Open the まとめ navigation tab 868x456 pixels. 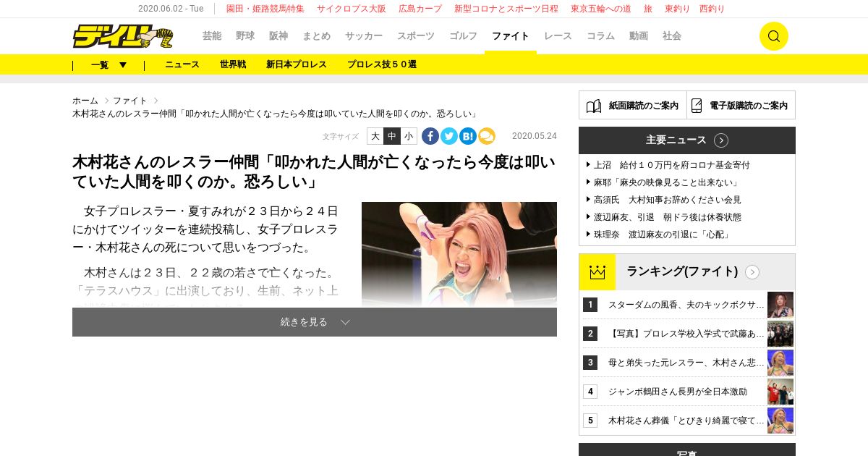coord(316,36)
